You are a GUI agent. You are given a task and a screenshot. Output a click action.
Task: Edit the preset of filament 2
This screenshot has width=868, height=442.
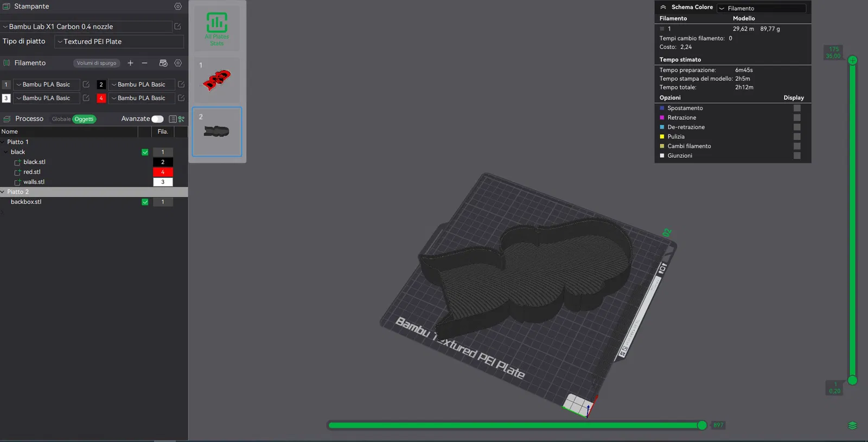(x=181, y=85)
